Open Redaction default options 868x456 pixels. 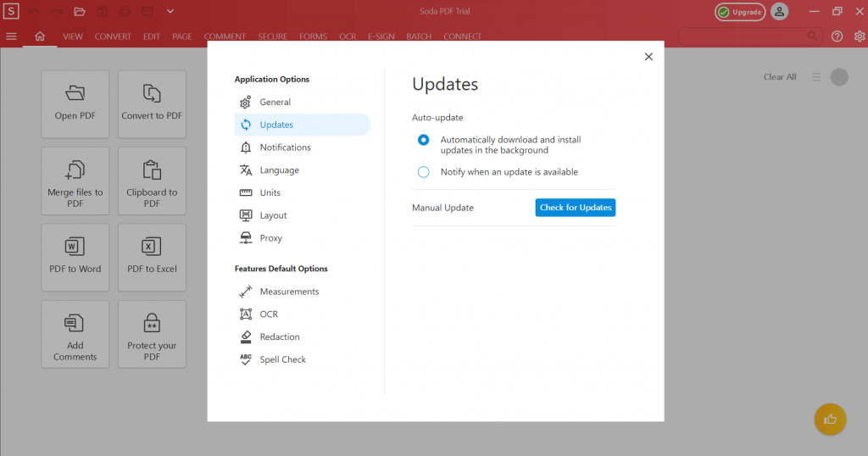click(x=303, y=336)
